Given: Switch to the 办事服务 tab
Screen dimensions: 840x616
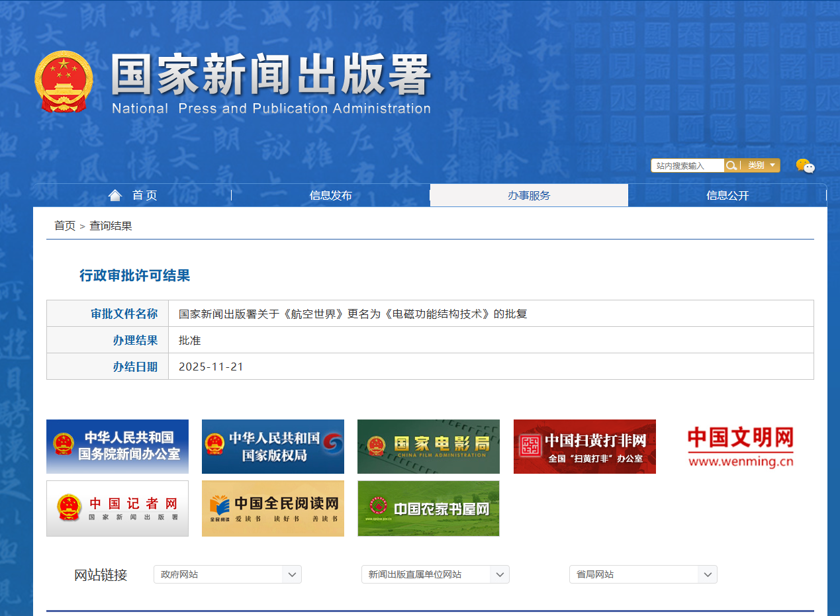Looking at the screenshot, I should tap(529, 195).
